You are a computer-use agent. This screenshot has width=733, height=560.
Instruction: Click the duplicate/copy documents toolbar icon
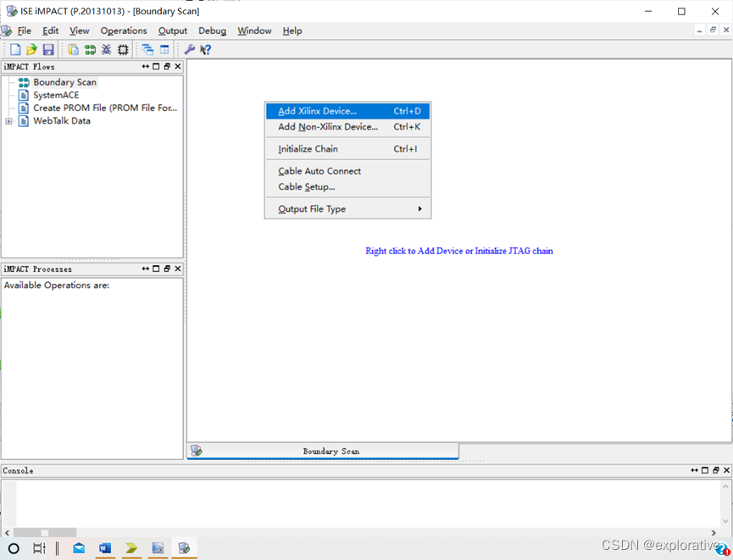pyautogui.click(x=74, y=49)
